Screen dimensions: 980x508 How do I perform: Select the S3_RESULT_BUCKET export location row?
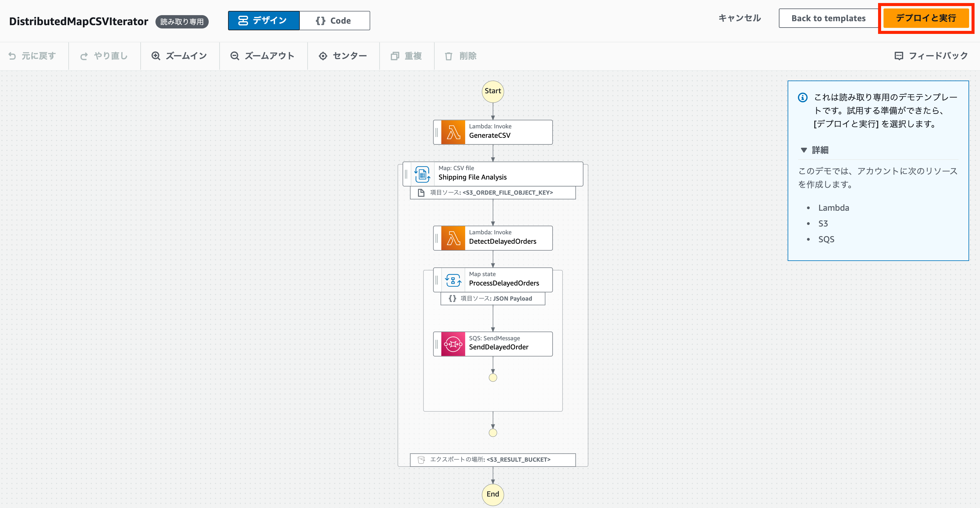pyautogui.click(x=492, y=460)
